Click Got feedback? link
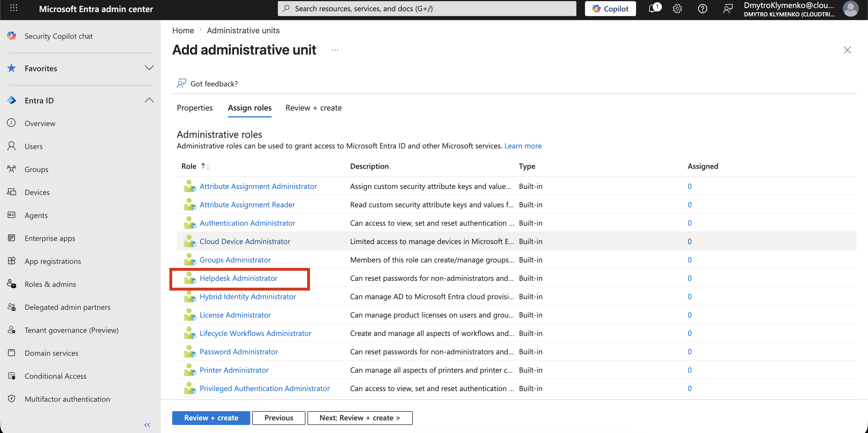 tap(214, 84)
